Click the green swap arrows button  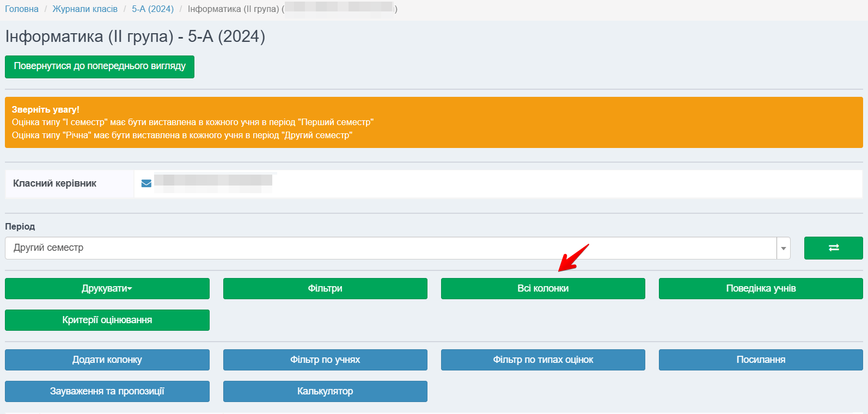pyautogui.click(x=833, y=248)
